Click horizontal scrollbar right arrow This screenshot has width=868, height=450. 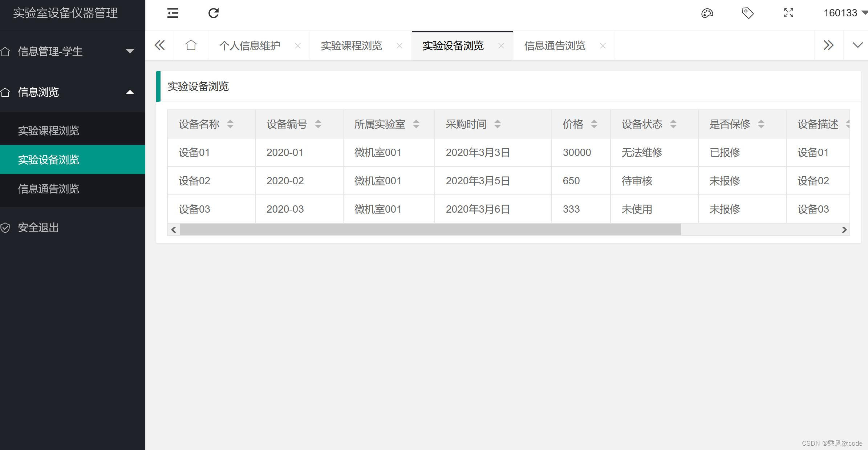tap(844, 230)
